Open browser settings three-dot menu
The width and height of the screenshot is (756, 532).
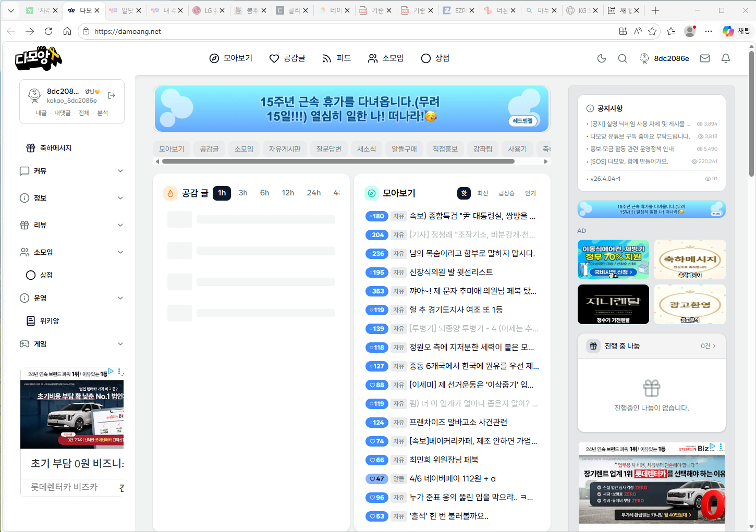(709, 31)
